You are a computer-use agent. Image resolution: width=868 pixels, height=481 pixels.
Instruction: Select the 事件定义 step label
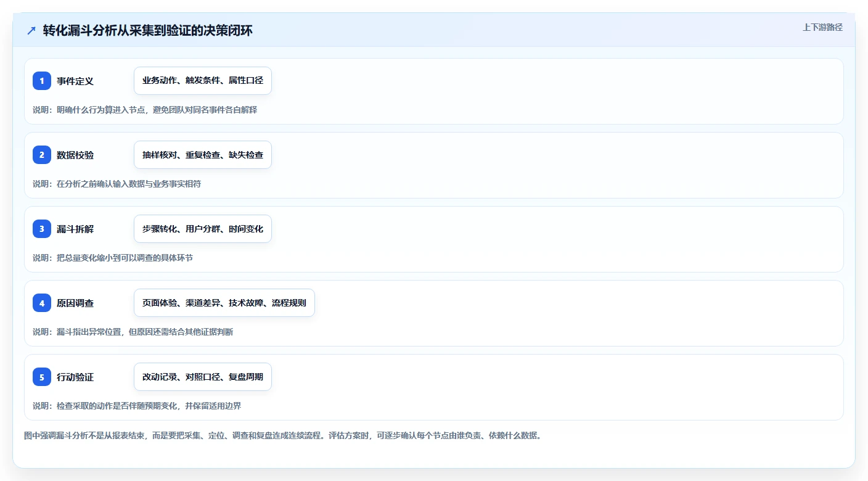coord(75,81)
